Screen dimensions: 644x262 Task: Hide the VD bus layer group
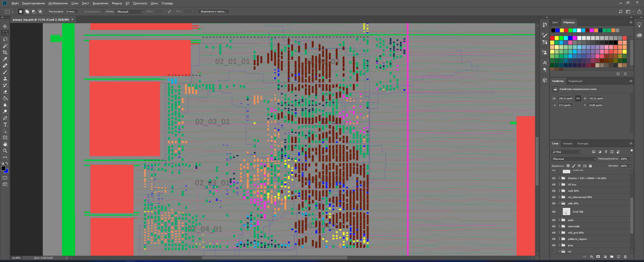click(554, 184)
